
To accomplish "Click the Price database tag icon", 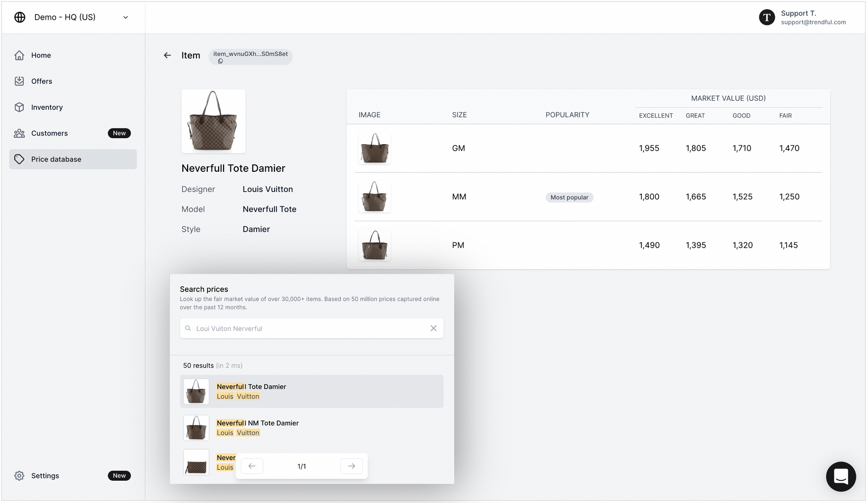I will 20,159.
